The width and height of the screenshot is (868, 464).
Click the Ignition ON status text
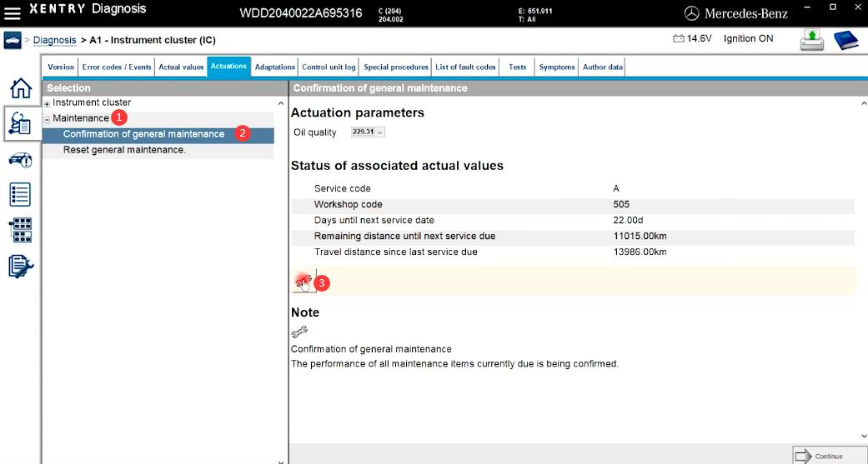749,38
